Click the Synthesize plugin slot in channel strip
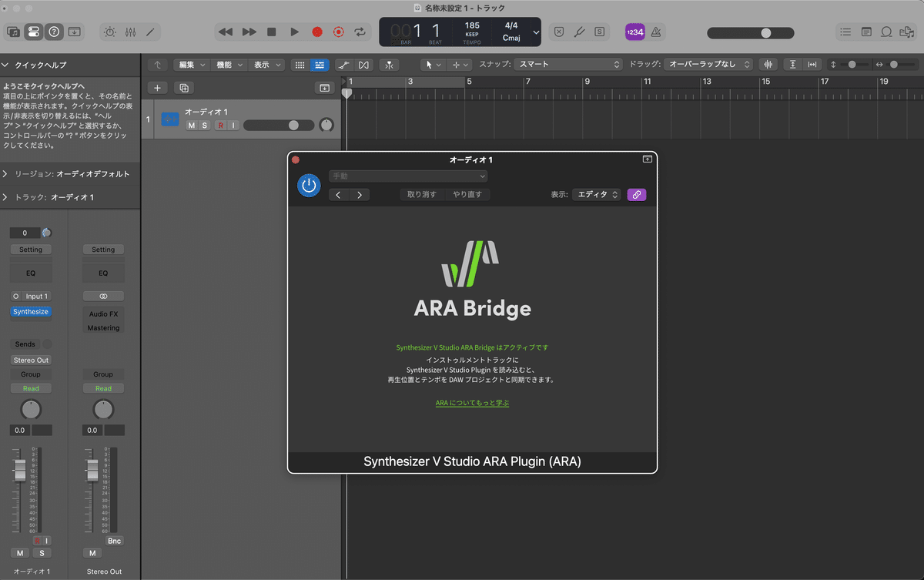 pos(31,312)
